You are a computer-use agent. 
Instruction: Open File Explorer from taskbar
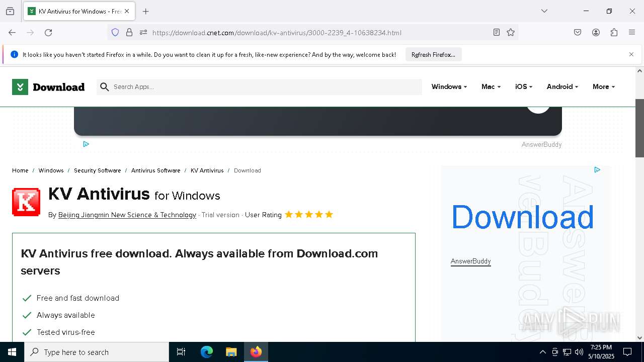231,352
